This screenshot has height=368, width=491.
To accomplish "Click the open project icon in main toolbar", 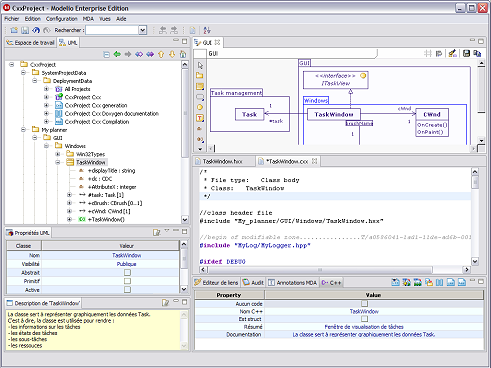I will click(x=14, y=30).
